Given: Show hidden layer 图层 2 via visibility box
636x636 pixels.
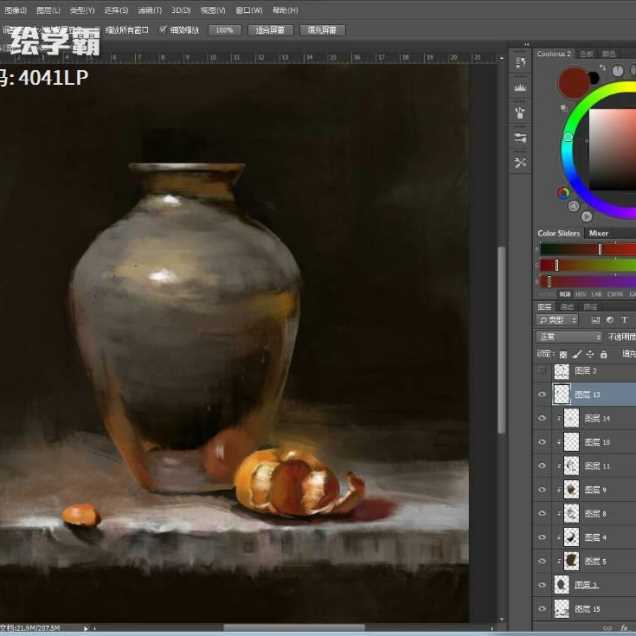Looking at the screenshot, I should click(542, 371).
